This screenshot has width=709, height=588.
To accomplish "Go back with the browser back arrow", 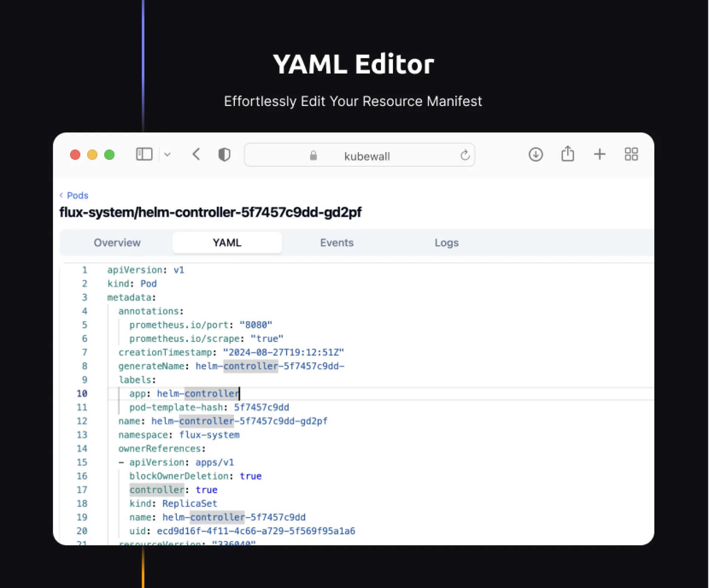I will [196, 154].
